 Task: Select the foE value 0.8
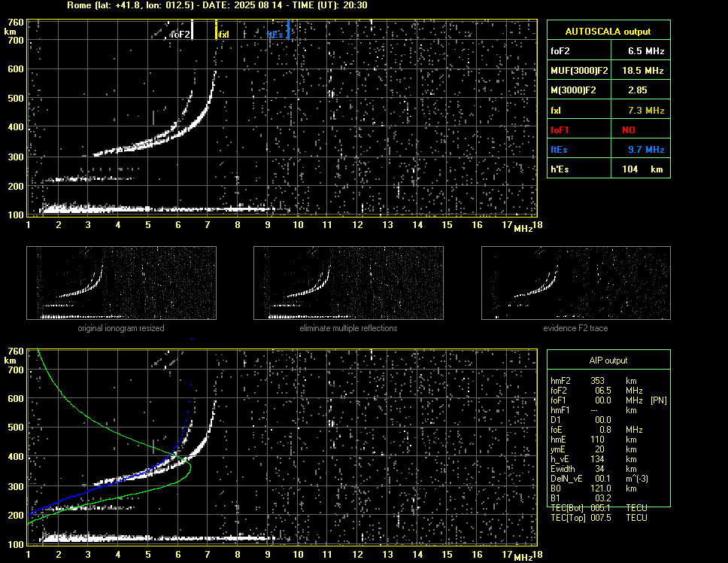[x=605, y=430]
